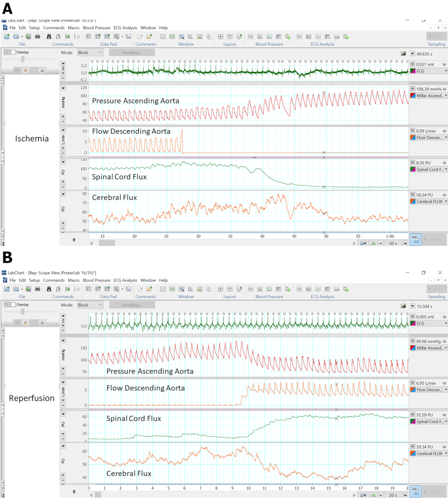
Task: Click Blood Pressure settings icon in Ischemia window
Action: pyautogui.click(x=250, y=37)
